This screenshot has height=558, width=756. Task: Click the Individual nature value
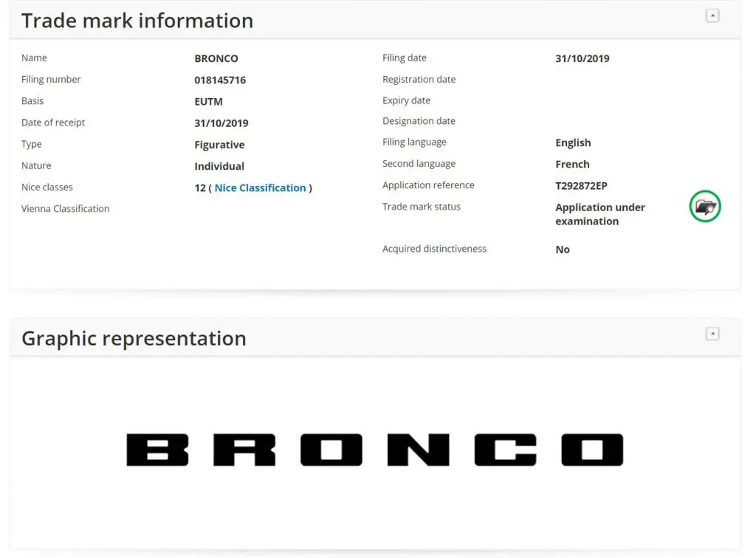click(x=219, y=166)
